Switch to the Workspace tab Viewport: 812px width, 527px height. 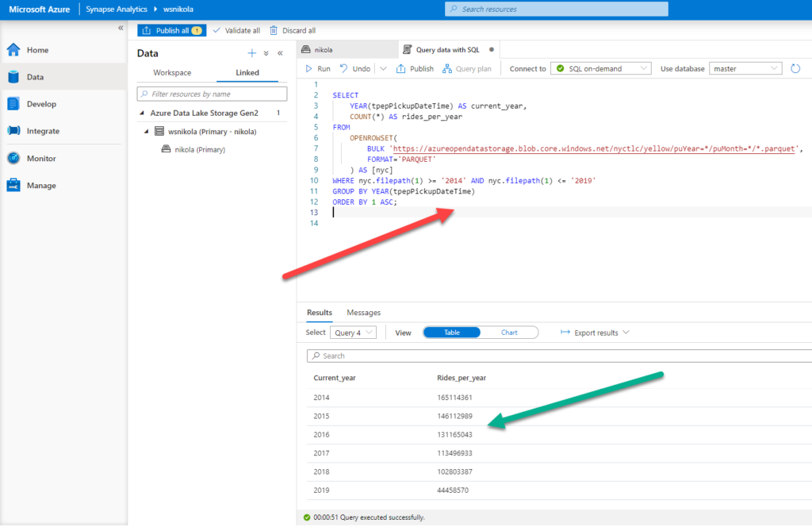point(172,72)
